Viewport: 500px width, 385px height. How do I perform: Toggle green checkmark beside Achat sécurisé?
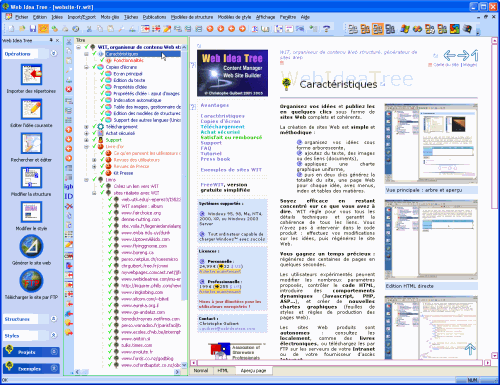pos(94,133)
